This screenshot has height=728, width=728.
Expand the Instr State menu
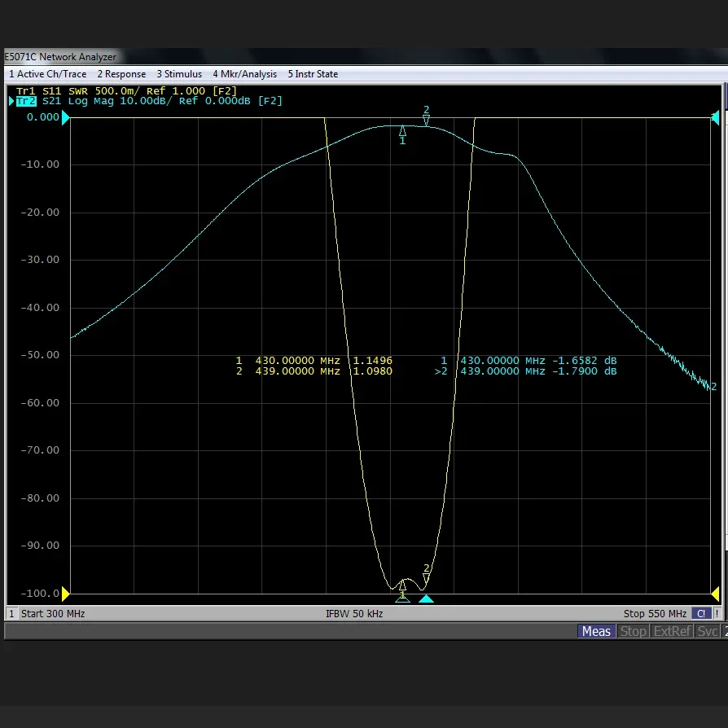313,74
